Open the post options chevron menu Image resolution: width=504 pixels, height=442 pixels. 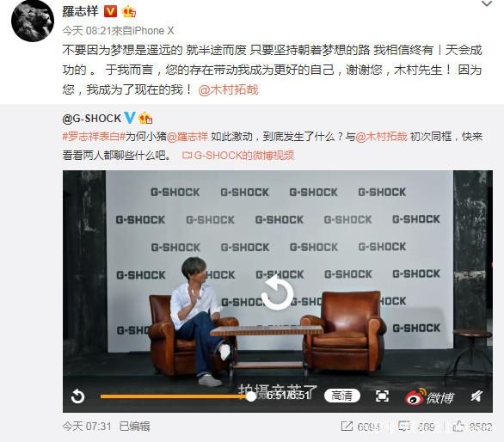coord(487,3)
